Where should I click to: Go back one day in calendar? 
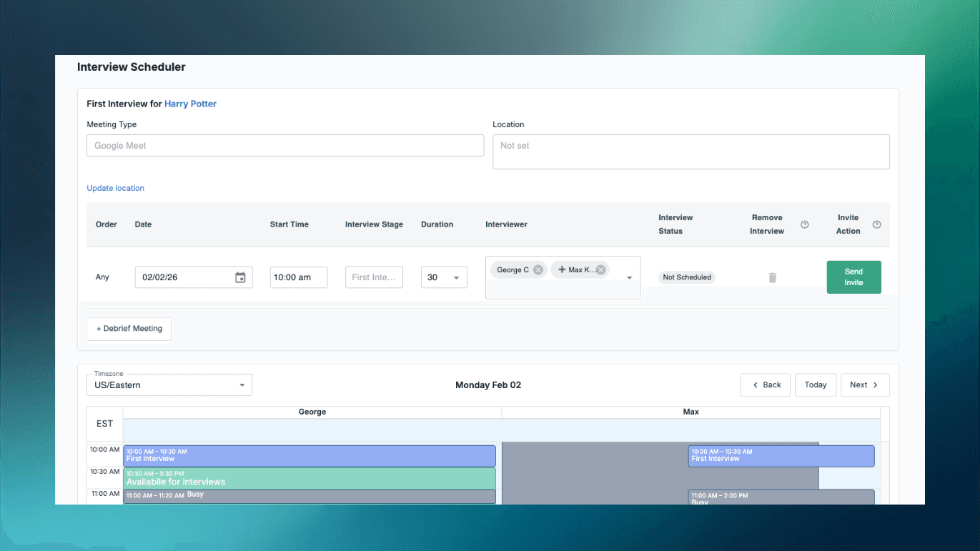coord(766,384)
